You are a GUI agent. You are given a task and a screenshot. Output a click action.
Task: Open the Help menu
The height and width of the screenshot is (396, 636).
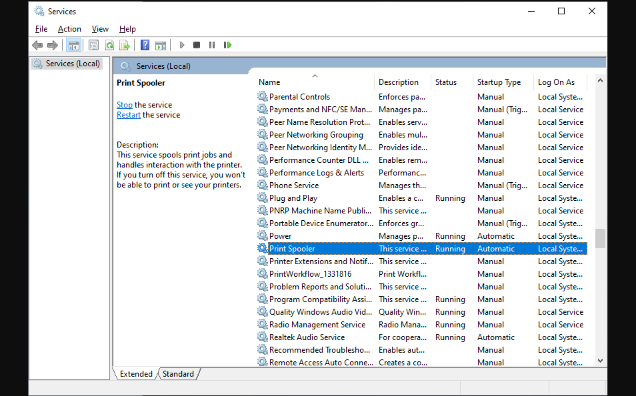(x=127, y=29)
